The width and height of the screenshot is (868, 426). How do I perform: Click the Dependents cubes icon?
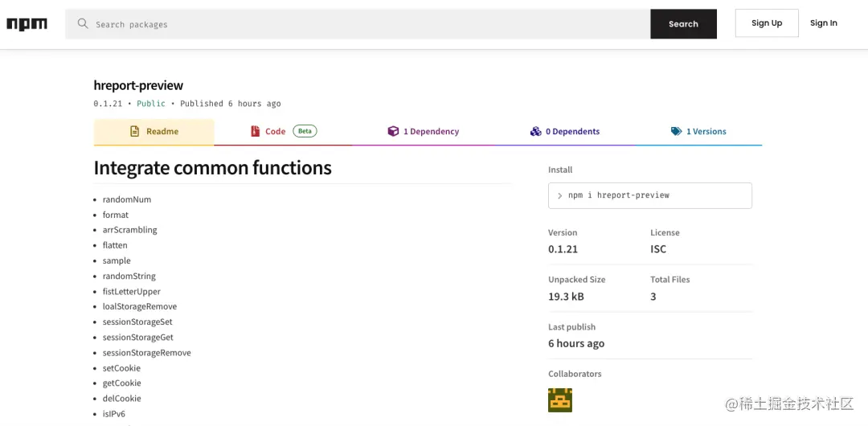(535, 131)
